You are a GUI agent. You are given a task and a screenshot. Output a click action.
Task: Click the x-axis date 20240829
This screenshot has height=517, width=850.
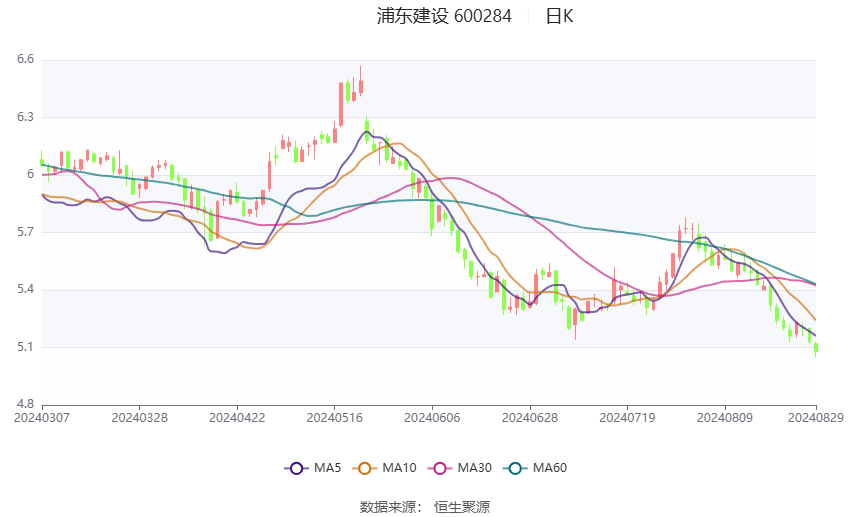point(815,418)
